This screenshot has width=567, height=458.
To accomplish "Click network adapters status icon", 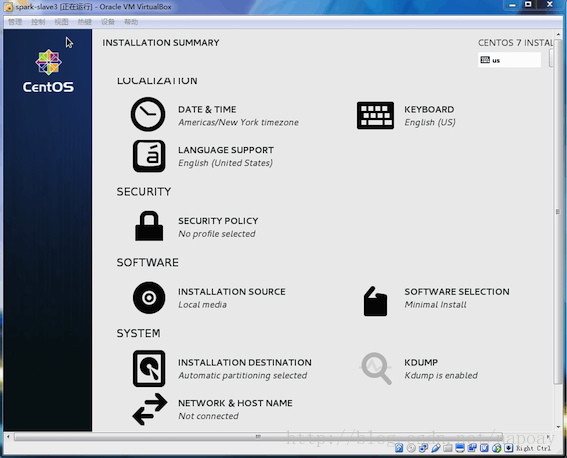I will (x=423, y=448).
